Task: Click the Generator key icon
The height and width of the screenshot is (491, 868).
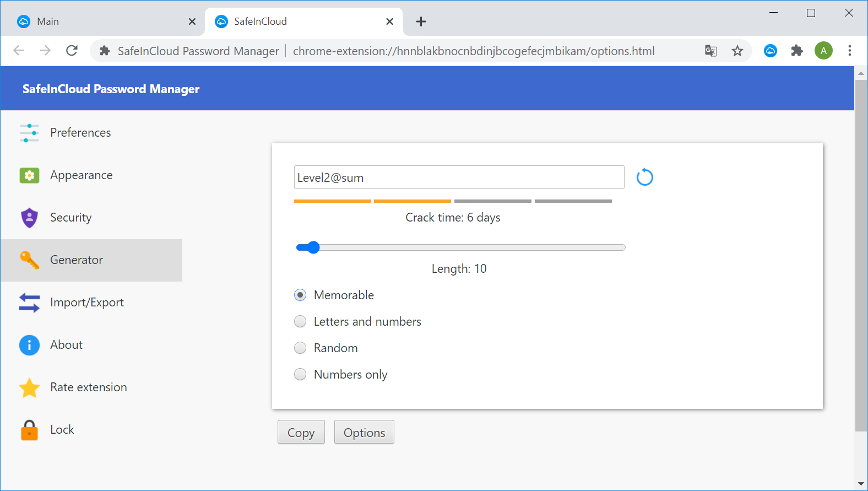Action: coord(29,260)
